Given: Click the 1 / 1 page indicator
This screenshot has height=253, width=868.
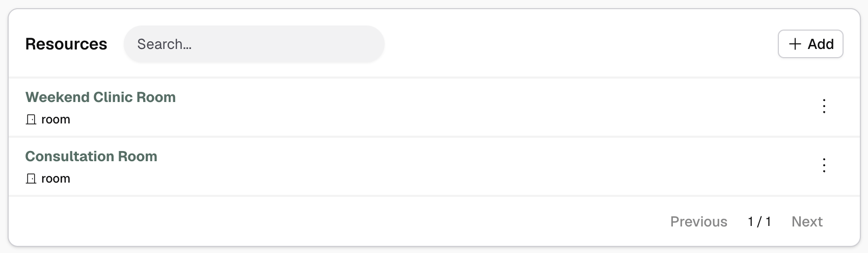Looking at the screenshot, I should (759, 222).
